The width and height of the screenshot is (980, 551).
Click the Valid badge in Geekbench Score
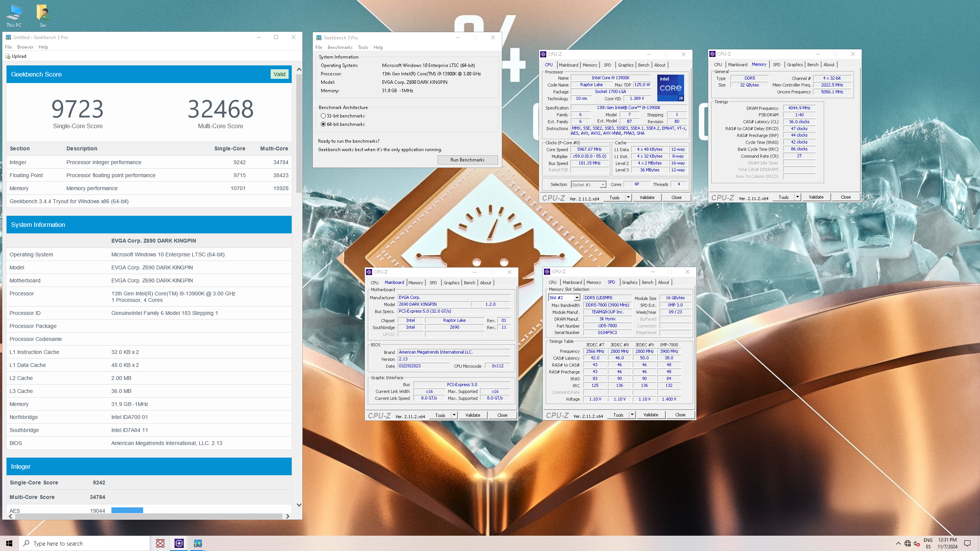pyautogui.click(x=279, y=74)
